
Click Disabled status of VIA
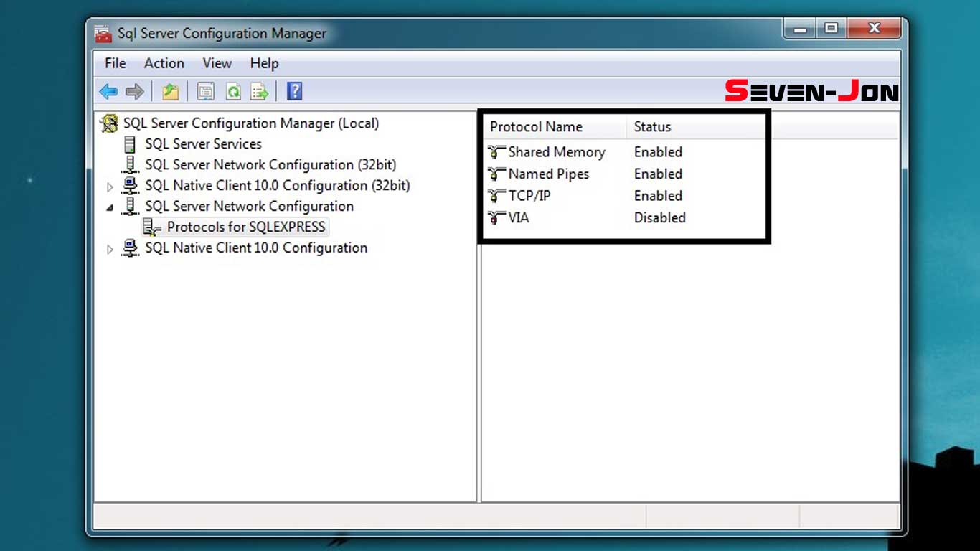pyautogui.click(x=660, y=217)
